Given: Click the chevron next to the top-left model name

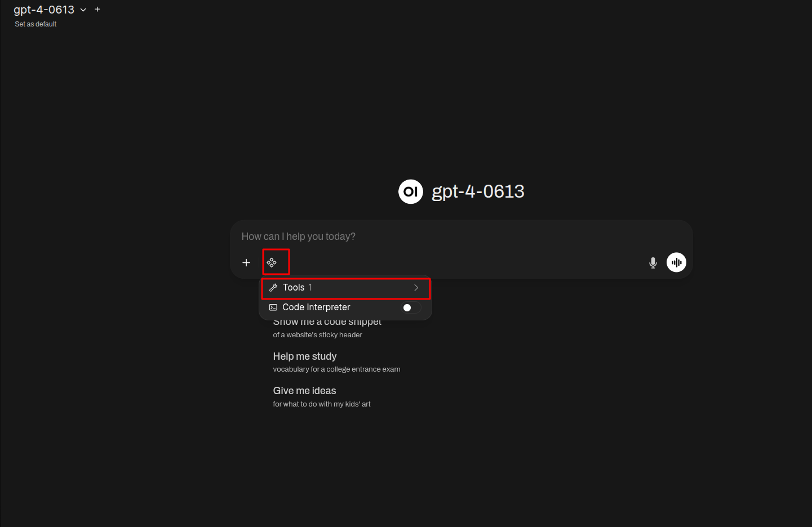Looking at the screenshot, I should 83,10.
